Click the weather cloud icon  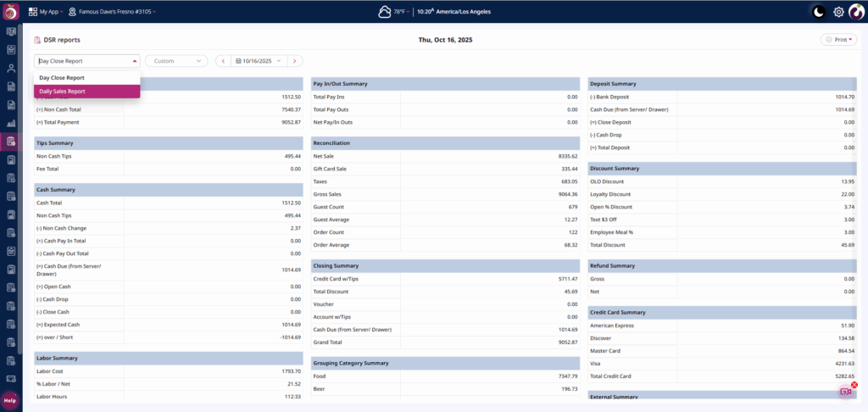click(386, 12)
